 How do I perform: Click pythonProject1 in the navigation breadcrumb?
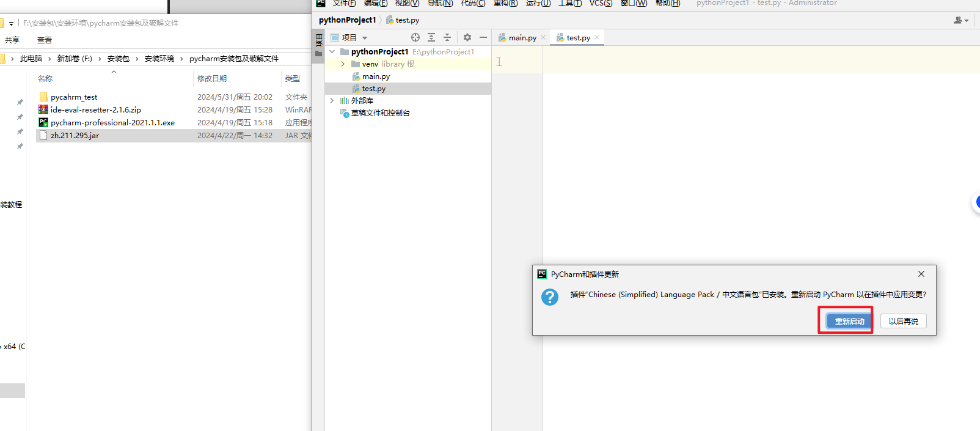click(x=347, y=20)
